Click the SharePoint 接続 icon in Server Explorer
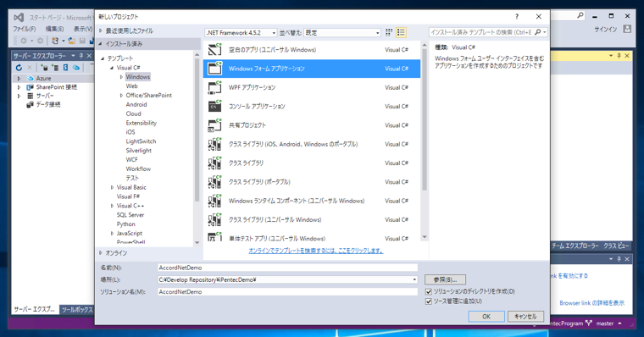The image size is (644, 337). (30, 87)
